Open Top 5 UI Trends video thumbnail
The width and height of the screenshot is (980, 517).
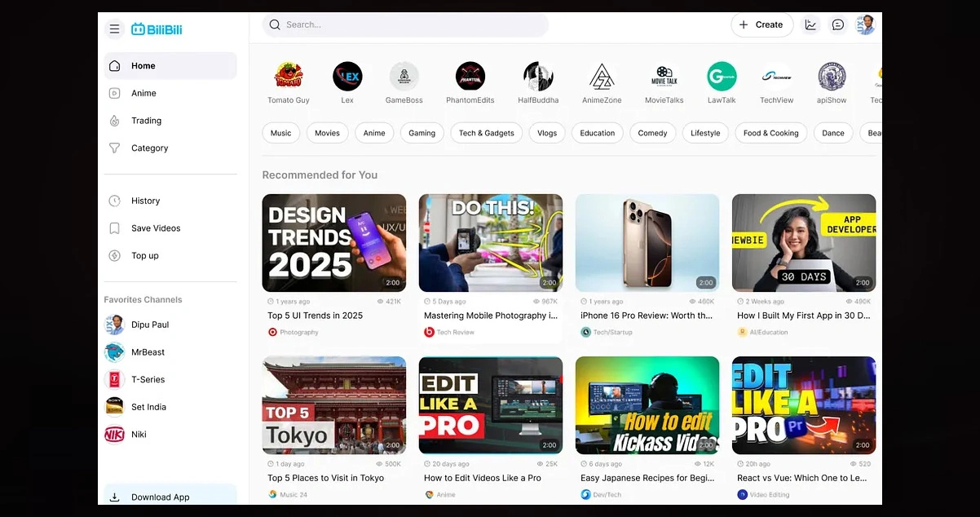(x=333, y=243)
